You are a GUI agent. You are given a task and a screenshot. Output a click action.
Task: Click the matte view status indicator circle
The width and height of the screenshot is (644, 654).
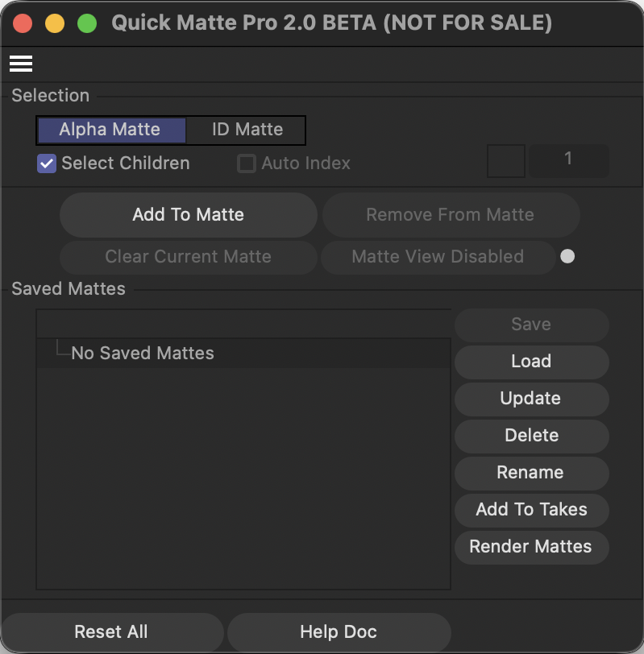(567, 256)
